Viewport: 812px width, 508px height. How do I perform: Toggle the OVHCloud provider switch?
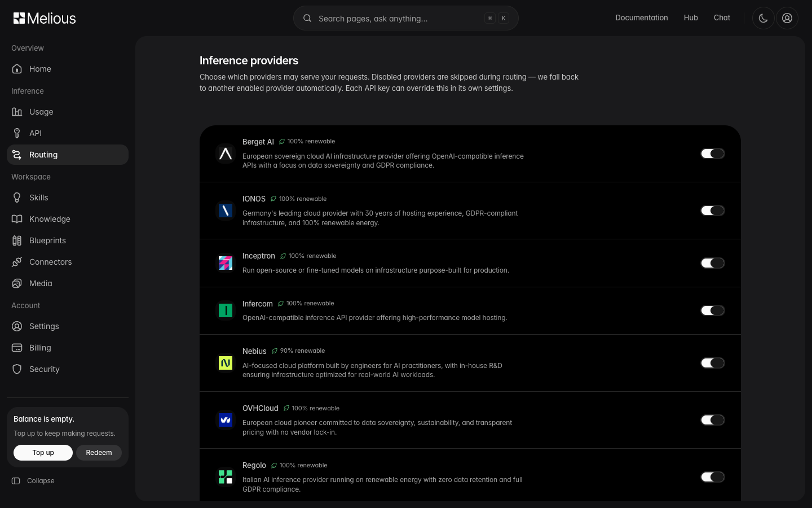coord(713,420)
